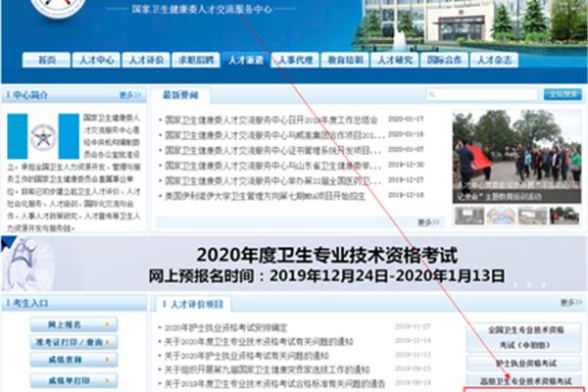Open 准考证打印/查询

(73, 342)
